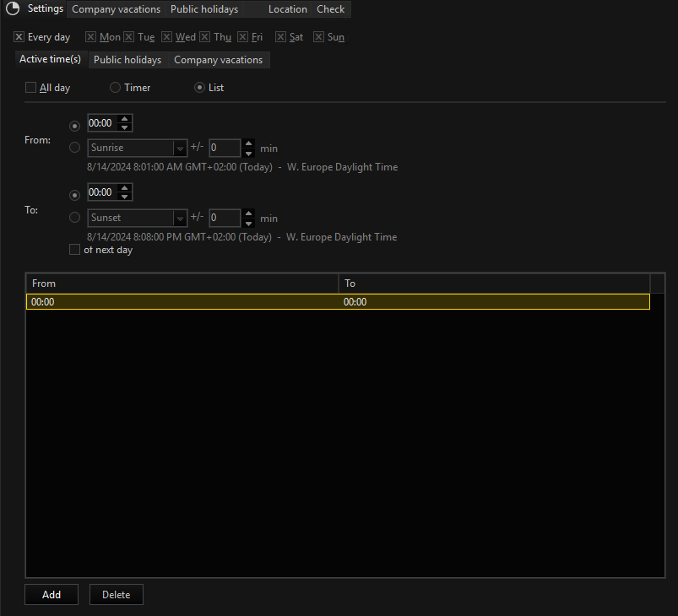The height and width of the screenshot is (616, 678).
Task: Switch to top Public holidays tab
Action: click(x=204, y=9)
